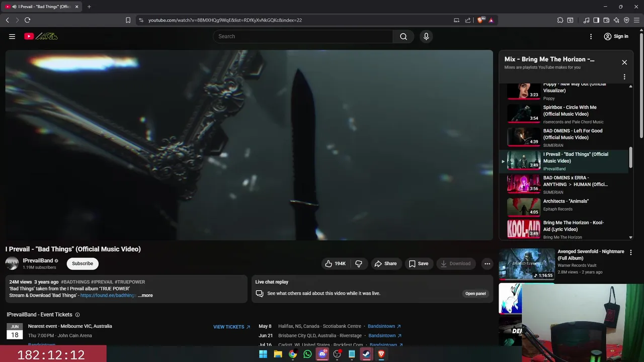Open Steam from the taskbar
This screenshot has width=644, height=362.
click(x=366, y=354)
